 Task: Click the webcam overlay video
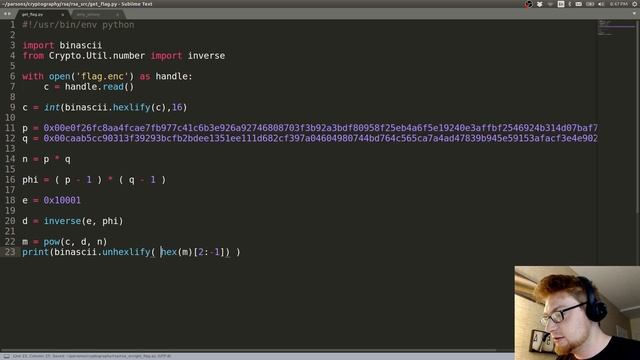pos(577,313)
